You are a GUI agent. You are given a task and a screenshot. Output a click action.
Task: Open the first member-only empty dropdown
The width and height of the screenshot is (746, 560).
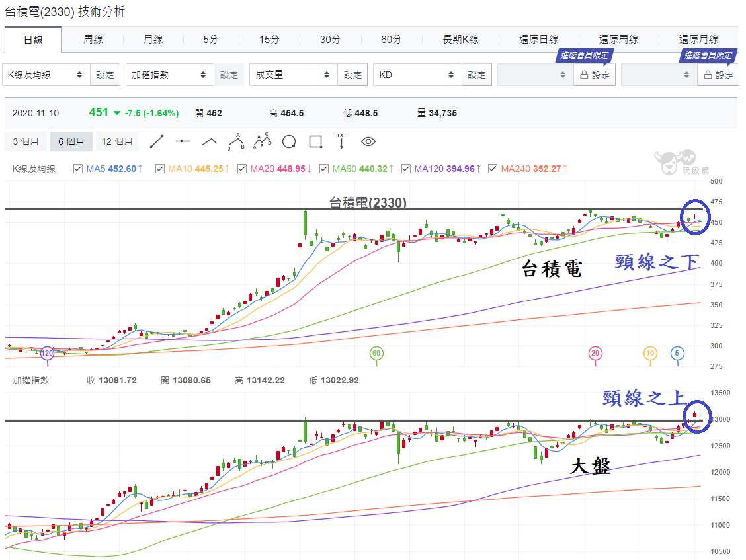coord(536,75)
